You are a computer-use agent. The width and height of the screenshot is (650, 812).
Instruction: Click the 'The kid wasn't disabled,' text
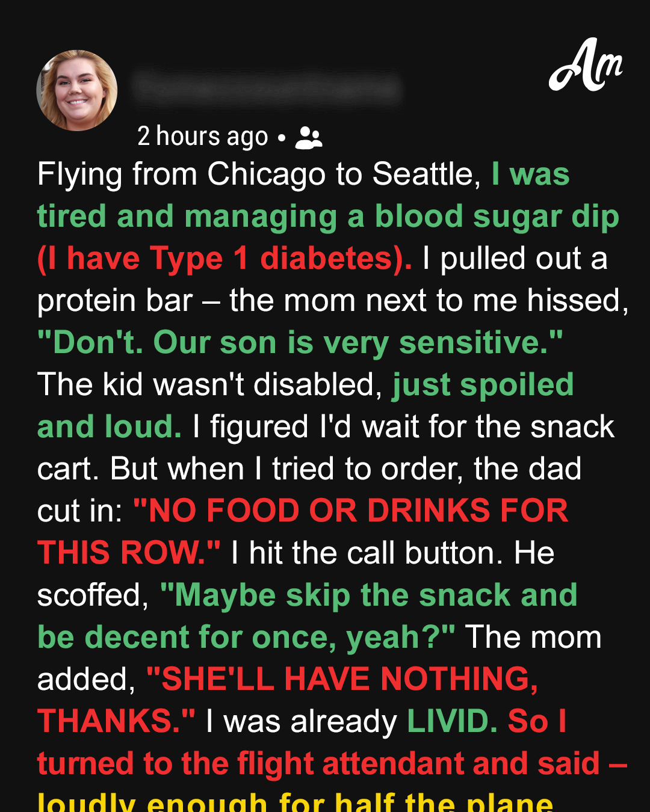point(210,384)
